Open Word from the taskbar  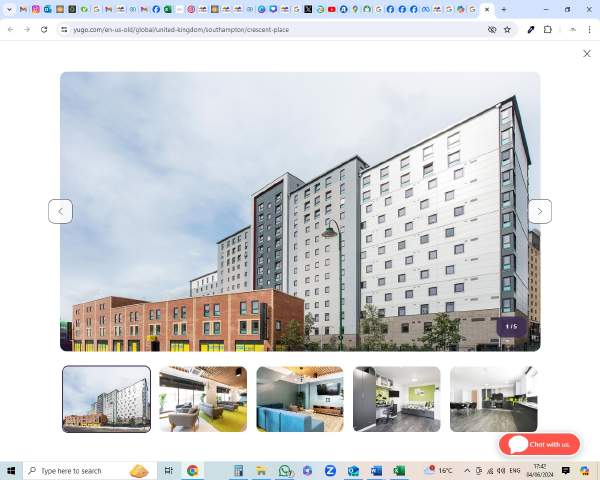coord(377,470)
